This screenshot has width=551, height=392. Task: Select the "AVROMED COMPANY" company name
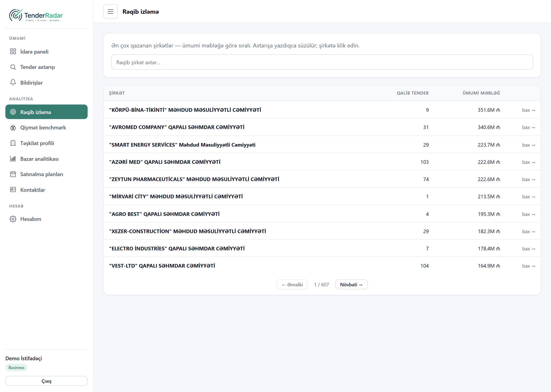(177, 127)
